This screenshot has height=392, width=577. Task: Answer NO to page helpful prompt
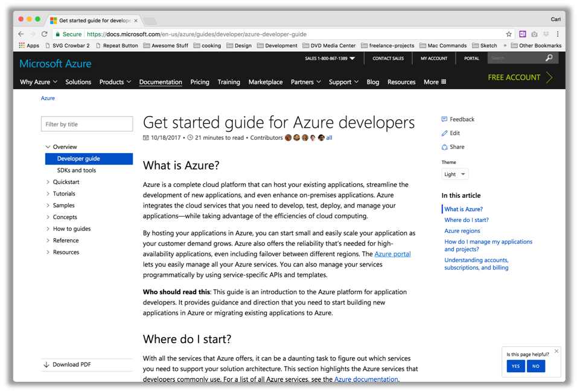pos(536,366)
